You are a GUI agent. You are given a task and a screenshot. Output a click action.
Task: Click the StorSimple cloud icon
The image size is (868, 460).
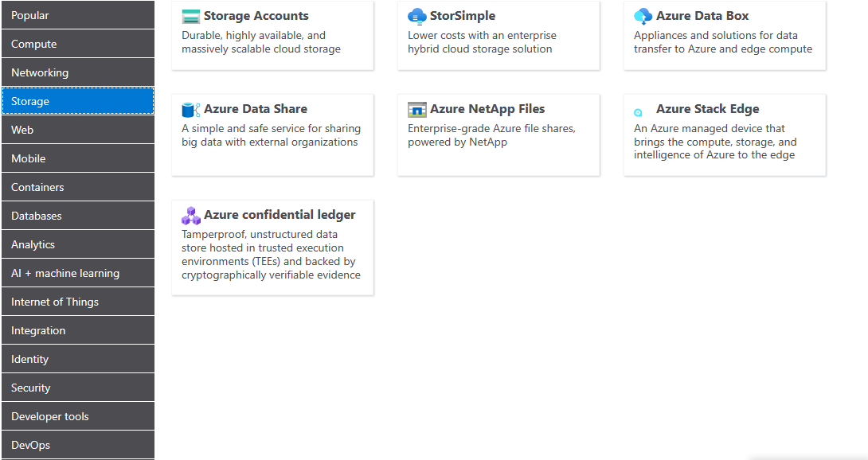[416, 17]
